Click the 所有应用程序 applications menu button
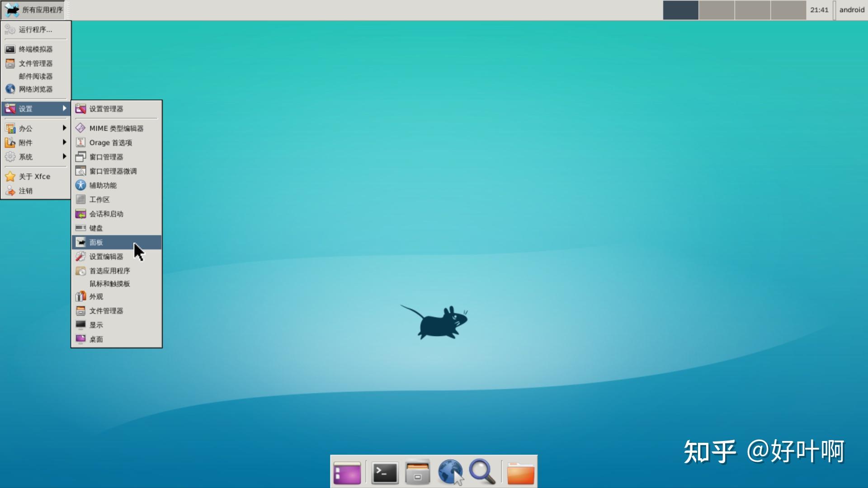Screen dimensions: 868x488 tap(34, 10)
